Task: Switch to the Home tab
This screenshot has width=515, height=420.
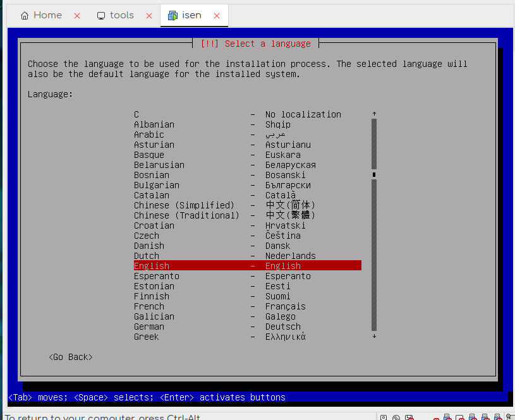Action: point(47,16)
